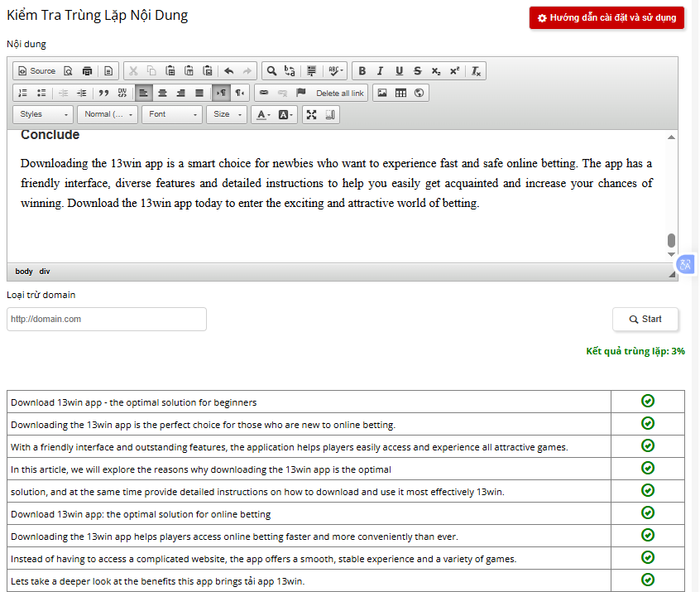Image resolution: width=700 pixels, height=592 pixels.
Task: Toggle justify alignment in the toolbar
Action: [199, 93]
